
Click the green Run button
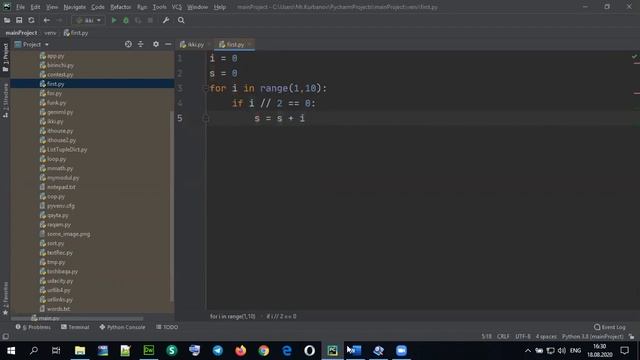(114, 20)
